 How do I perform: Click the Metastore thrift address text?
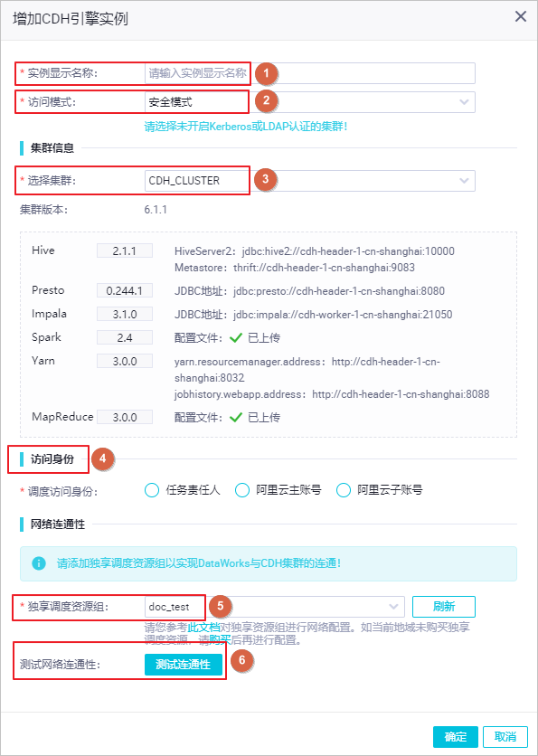(295, 267)
